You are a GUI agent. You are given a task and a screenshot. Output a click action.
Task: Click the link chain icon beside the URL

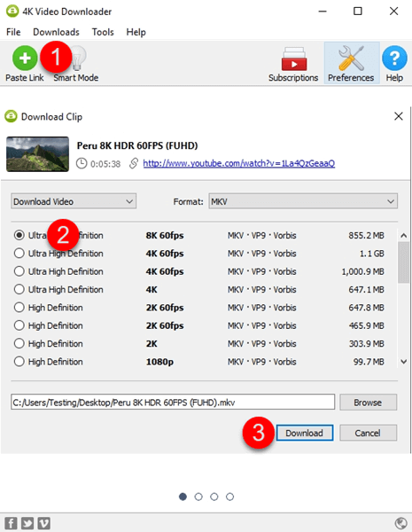pyautogui.click(x=134, y=163)
